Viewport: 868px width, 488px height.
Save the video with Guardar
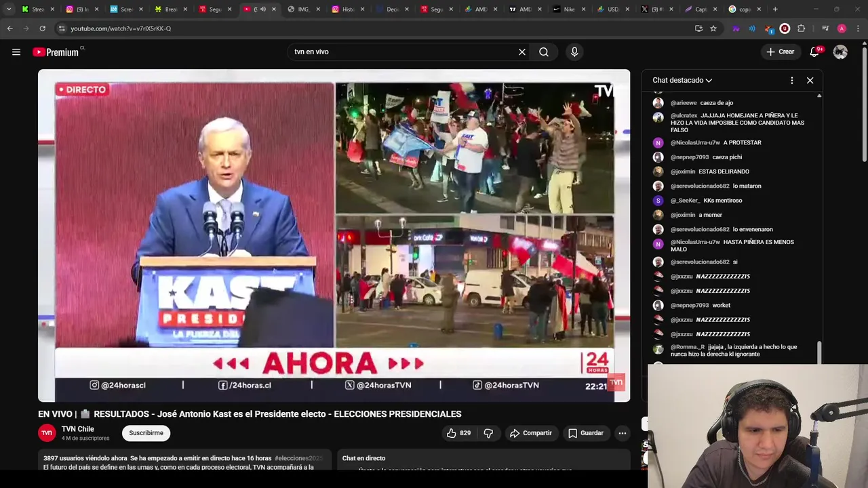tap(586, 433)
